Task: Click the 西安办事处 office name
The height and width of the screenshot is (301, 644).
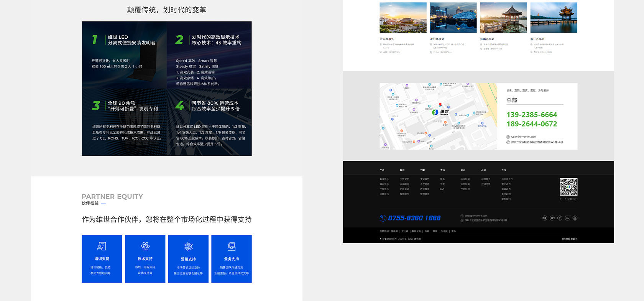Action: [x=387, y=39]
